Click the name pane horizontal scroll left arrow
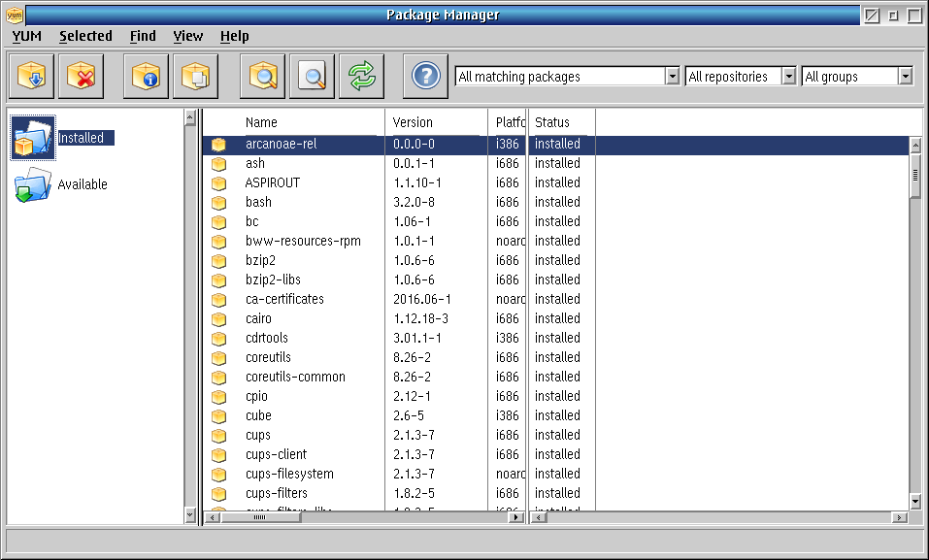The image size is (929, 560). [x=212, y=517]
